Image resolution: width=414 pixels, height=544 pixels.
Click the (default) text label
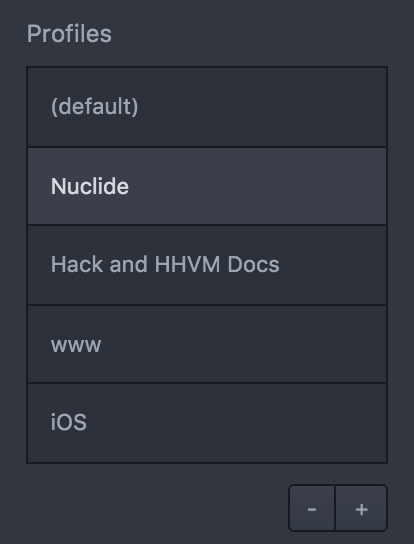94,107
